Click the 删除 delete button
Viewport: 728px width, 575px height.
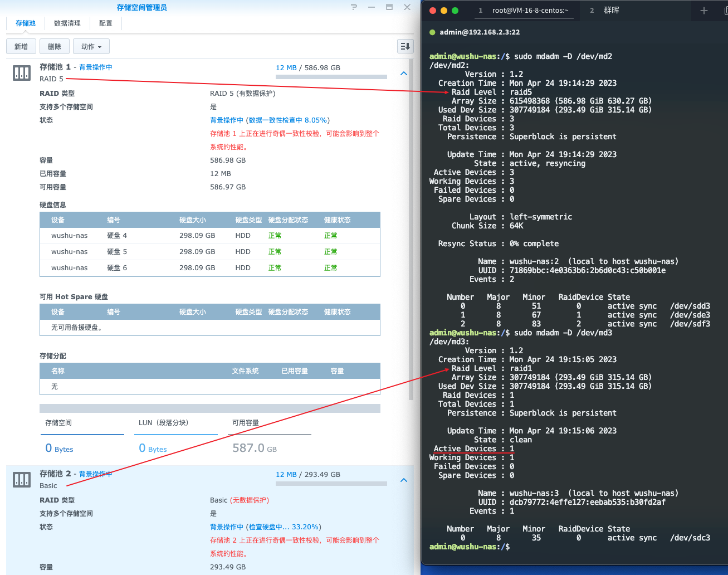point(55,47)
